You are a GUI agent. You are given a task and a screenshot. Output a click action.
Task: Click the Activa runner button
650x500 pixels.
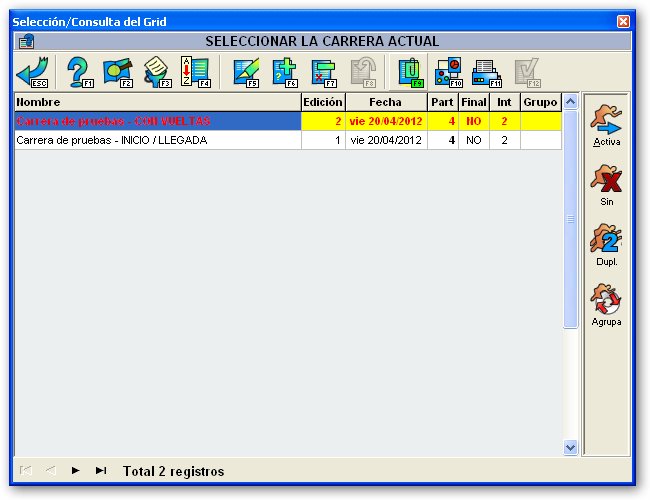[606, 125]
